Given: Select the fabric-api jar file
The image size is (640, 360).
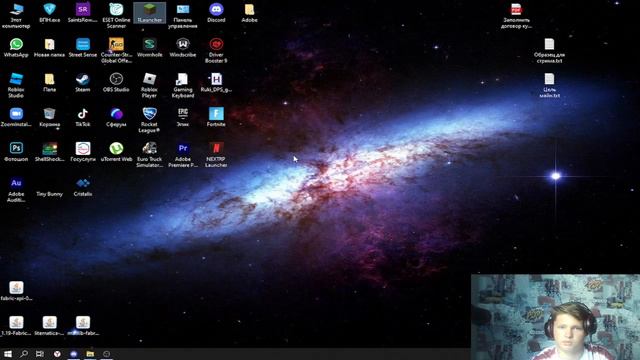Looking at the screenshot, I should [16, 291].
